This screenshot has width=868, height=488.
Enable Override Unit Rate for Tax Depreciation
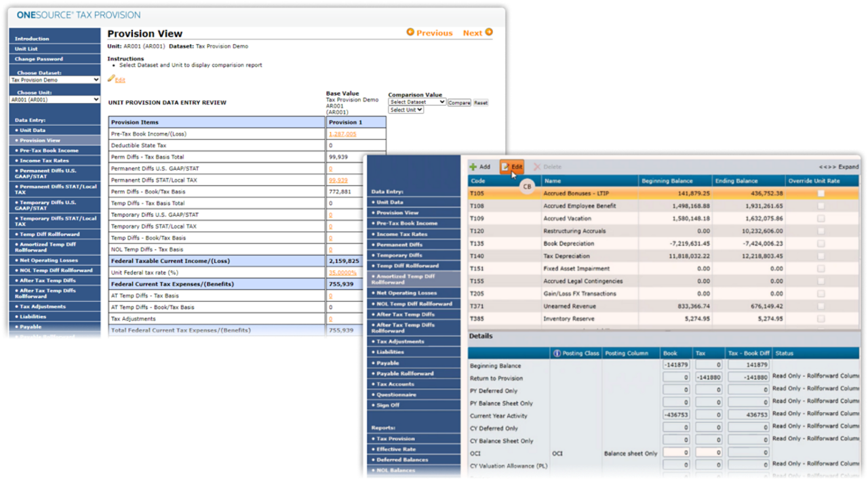821,256
